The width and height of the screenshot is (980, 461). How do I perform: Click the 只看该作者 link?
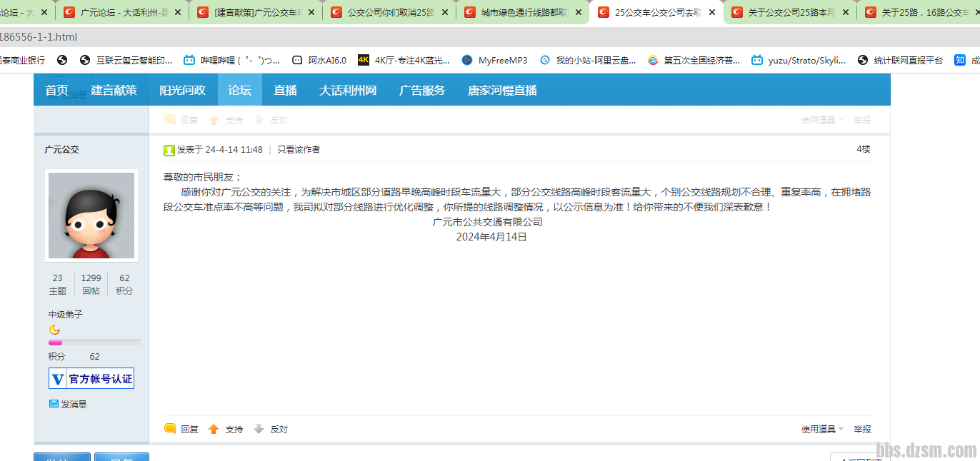coord(299,150)
